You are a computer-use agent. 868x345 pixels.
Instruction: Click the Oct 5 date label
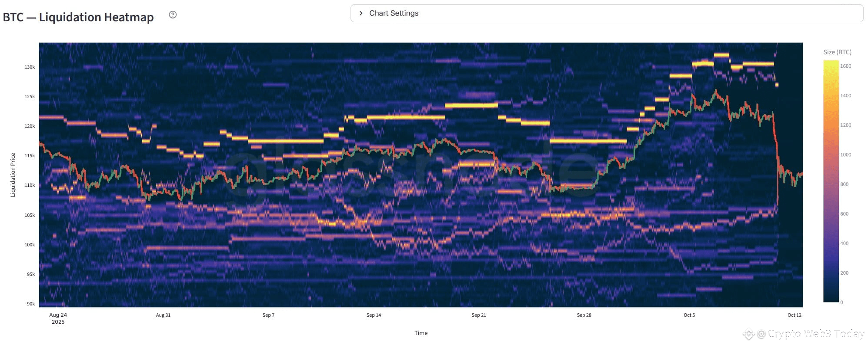(689, 315)
